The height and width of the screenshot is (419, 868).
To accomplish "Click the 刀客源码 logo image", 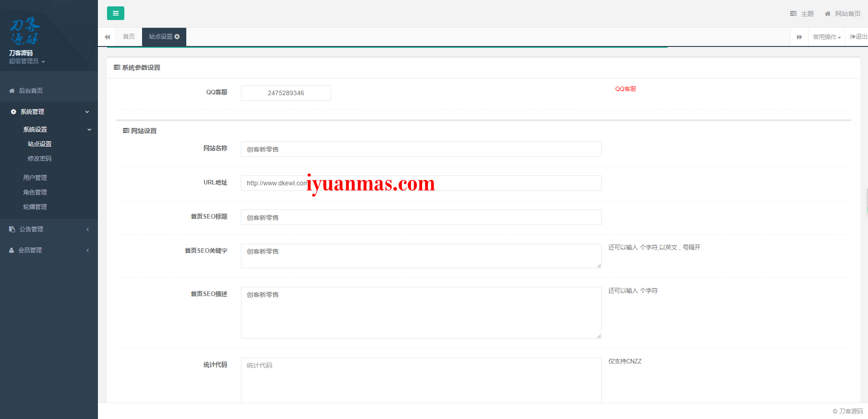I will pos(25,31).
